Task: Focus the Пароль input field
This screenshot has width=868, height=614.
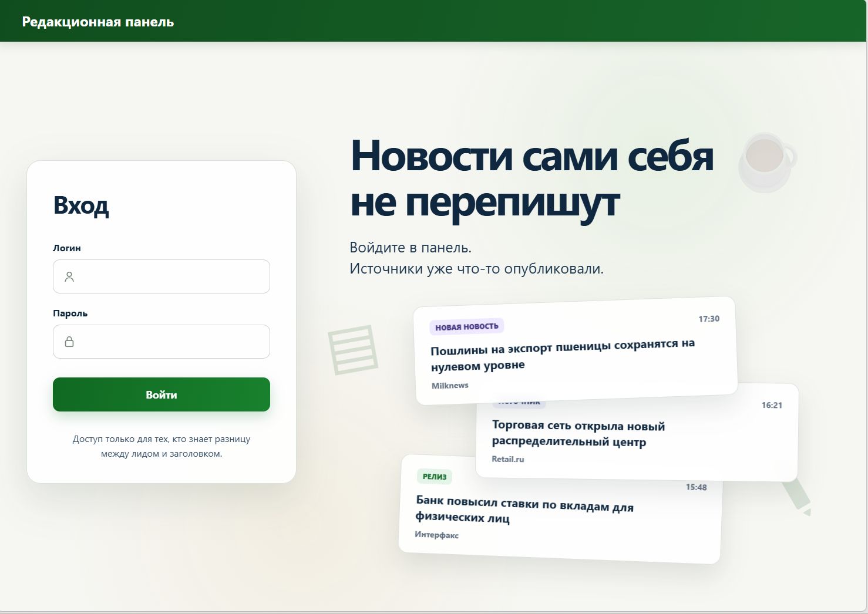Action: pyautogui.click(x=162, y=342)
